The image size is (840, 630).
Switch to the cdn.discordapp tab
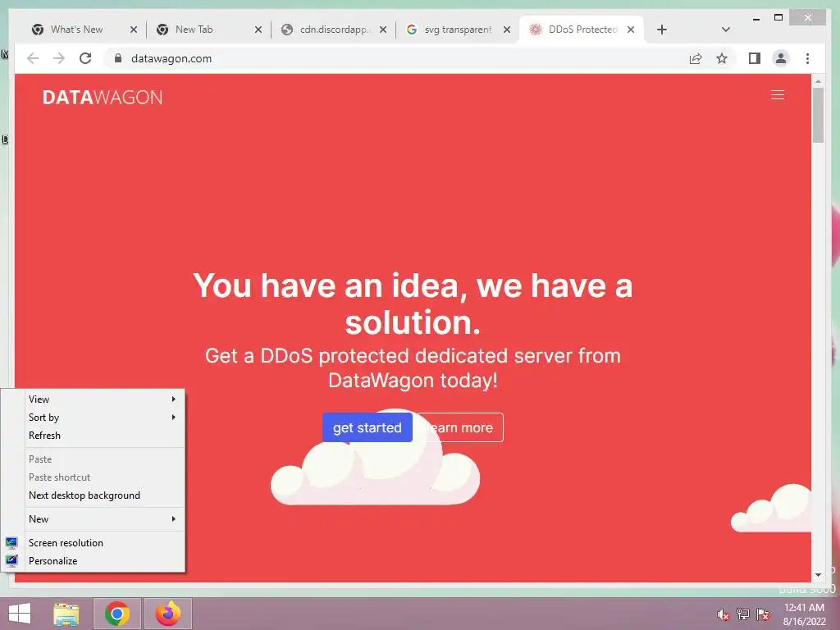click(333, 30)
